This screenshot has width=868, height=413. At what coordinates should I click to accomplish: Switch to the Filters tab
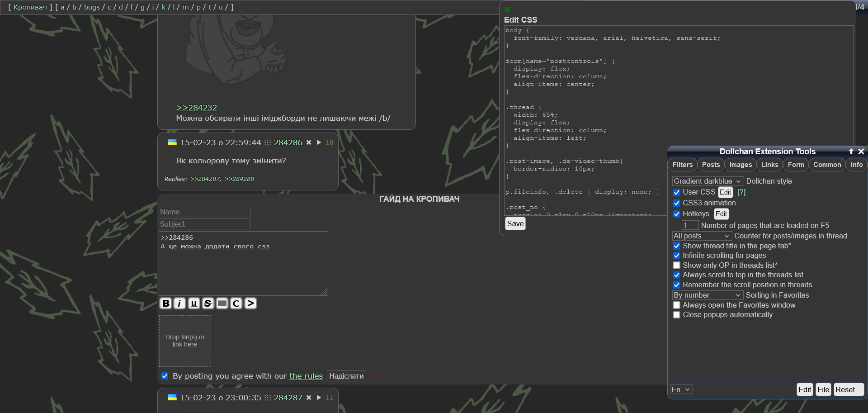click(x=683, y=165)
